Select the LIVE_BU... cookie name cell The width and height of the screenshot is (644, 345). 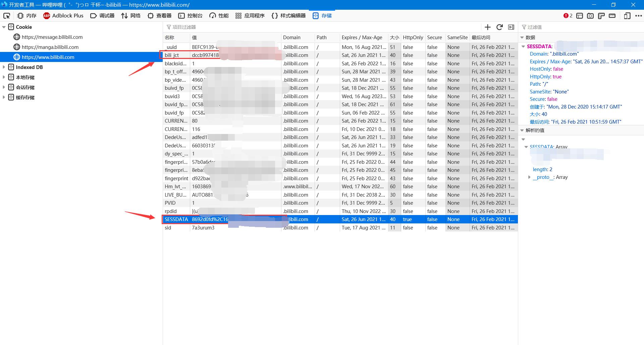pos(176,195)
